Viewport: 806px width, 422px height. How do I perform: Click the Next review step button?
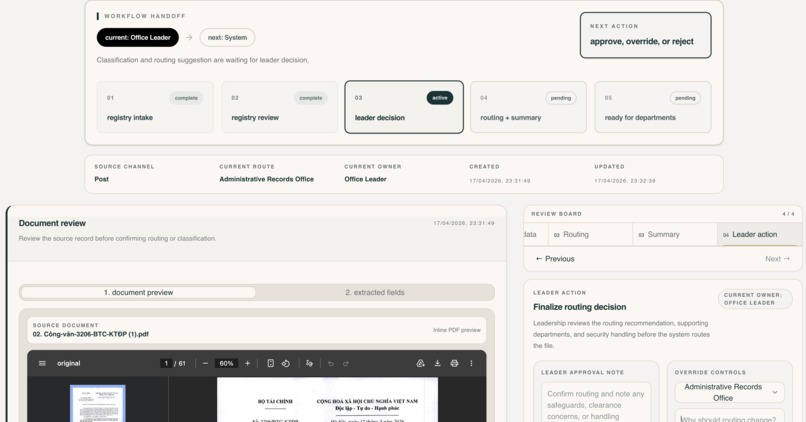click(777, 259)
